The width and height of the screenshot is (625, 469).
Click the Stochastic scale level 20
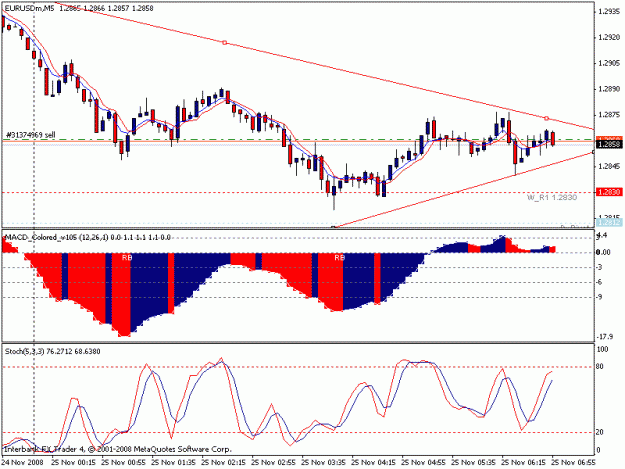click(x=599, y=432)
